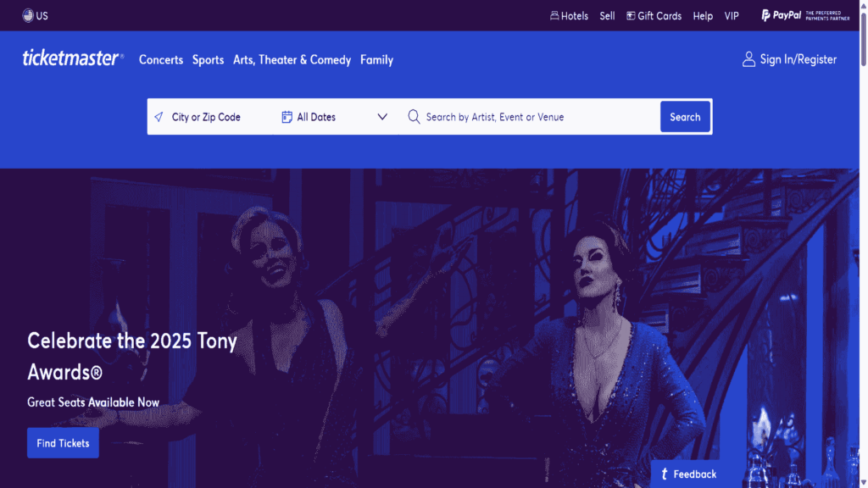Click Find Tickets for Tony Awards seats
The width and height of the screenshot is (868, 488).
coord(62,442)
